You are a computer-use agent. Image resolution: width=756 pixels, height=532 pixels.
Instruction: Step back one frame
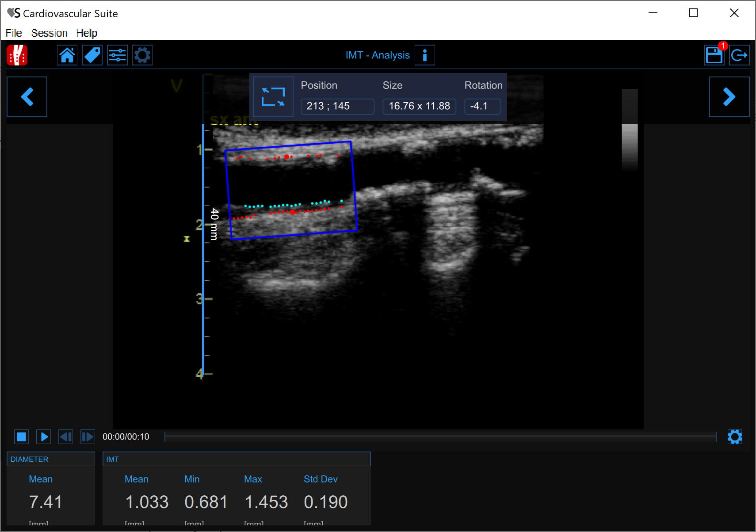(x=66, y=437)
